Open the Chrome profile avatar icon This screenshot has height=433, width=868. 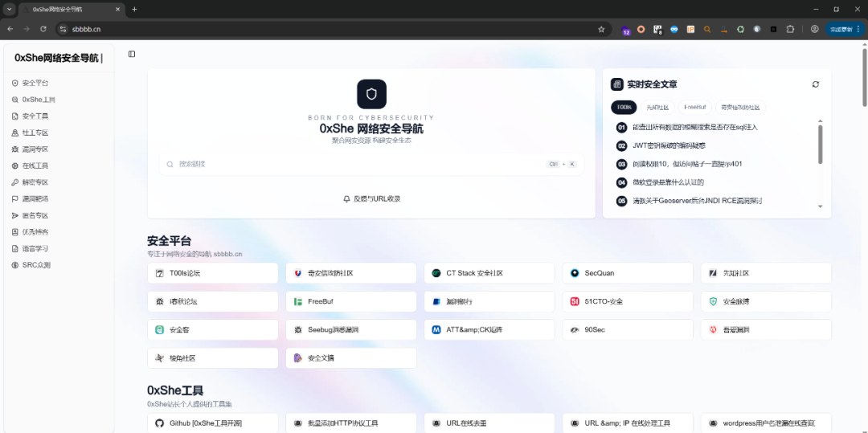point(814,29)
